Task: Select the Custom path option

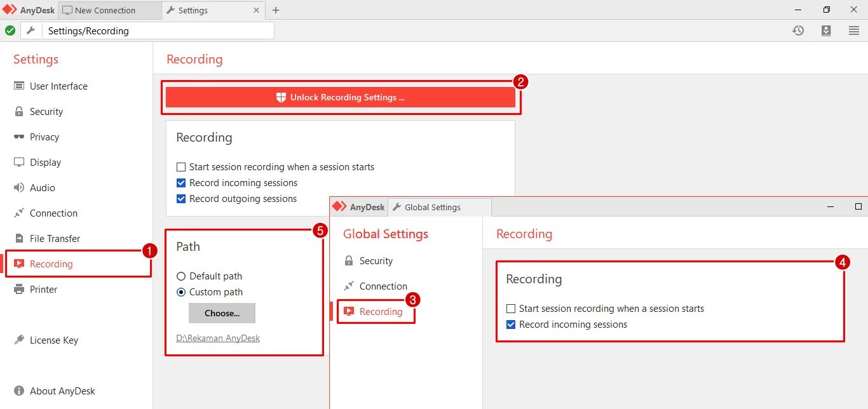Action: click(x=181, y=292)
